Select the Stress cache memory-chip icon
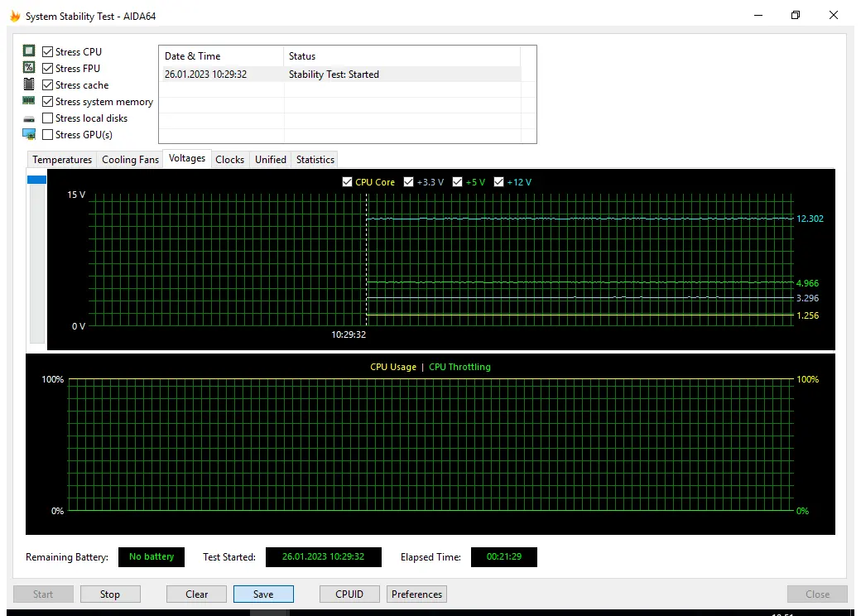861x616 pixels. [30, 84]
